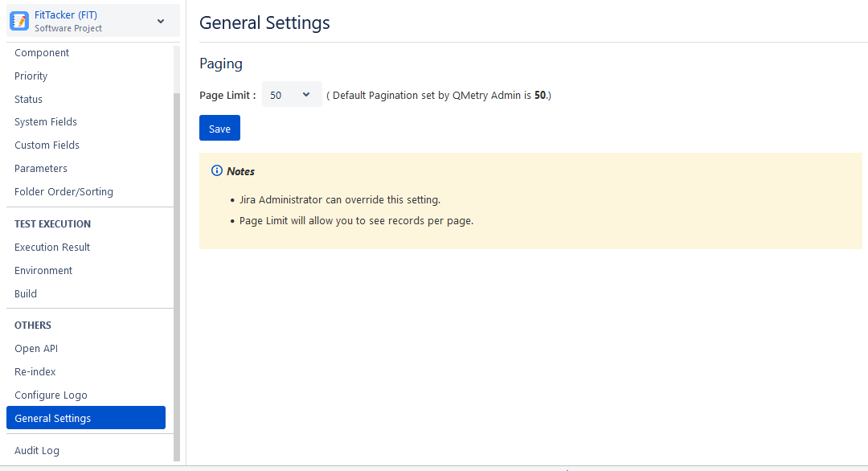Go to Environment settings
Screen dimensions: 868x471
click(x=43, y=271)
